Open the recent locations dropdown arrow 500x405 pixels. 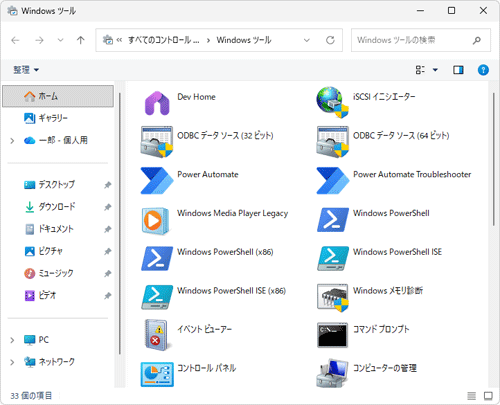click(x=60, y=40)
